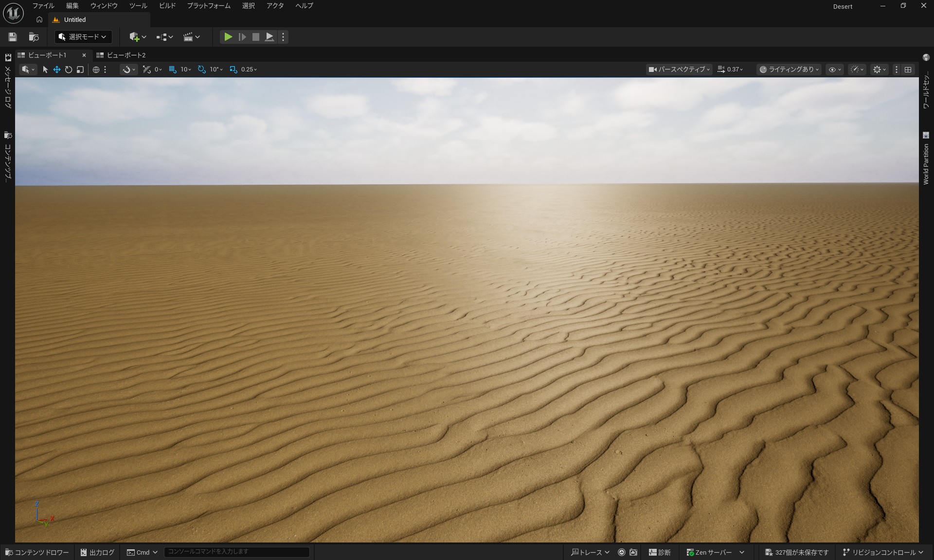Click the console command input field

pos(237,552)
